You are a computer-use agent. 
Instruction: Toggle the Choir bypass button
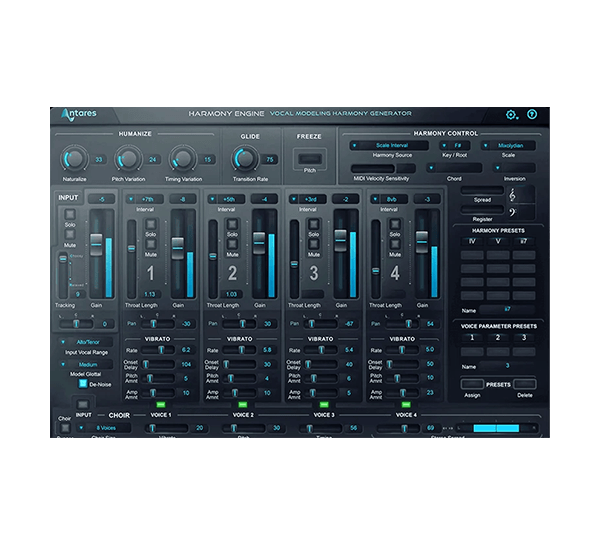tap(65, 427)
